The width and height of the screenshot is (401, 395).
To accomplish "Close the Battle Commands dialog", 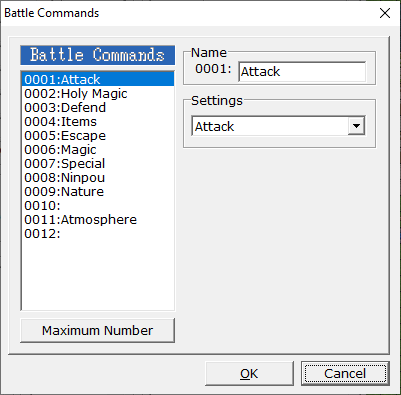I will [x=385, y=13].
